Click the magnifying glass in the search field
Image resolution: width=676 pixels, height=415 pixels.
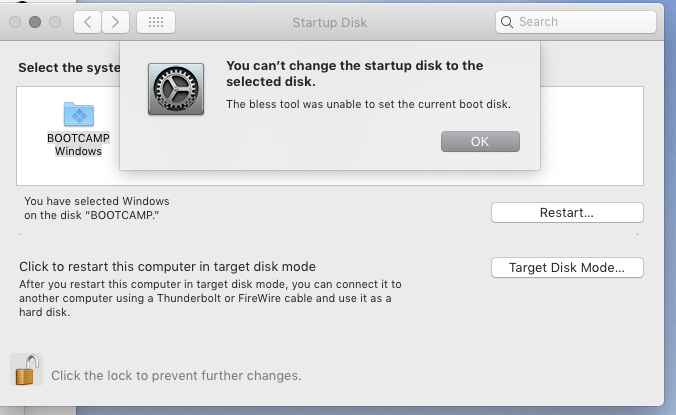pyautogui.click(x=507, y=22)
